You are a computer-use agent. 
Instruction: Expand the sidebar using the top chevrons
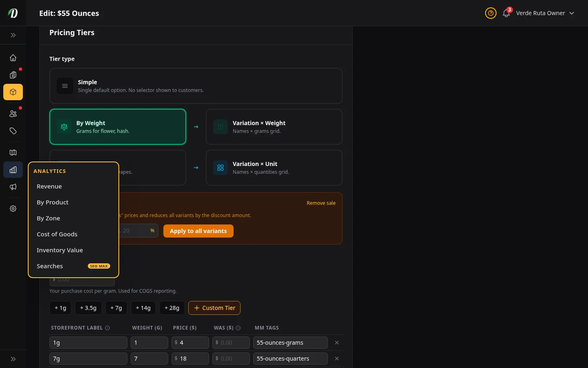13,35
